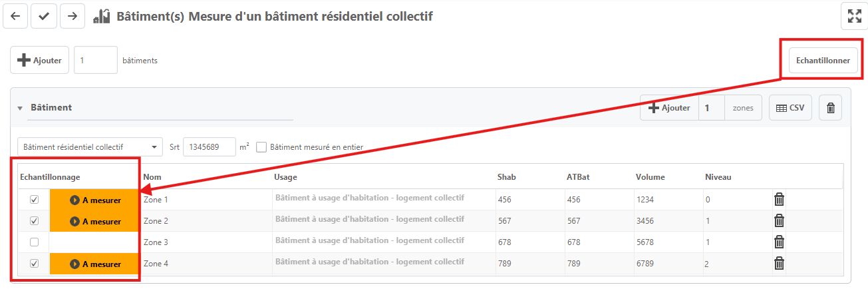Click the Echantillonner button
868x299 pixels.
[x=823, y=61]
